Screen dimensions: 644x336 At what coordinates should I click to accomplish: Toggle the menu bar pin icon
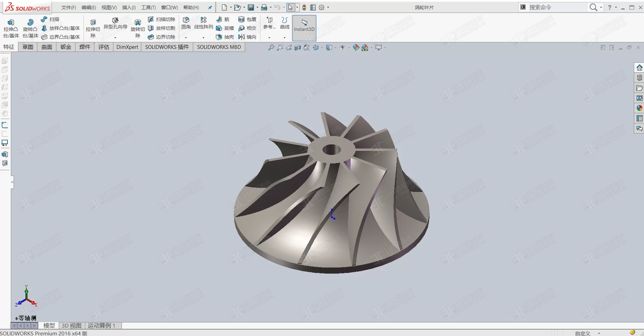tap(210, 7)
